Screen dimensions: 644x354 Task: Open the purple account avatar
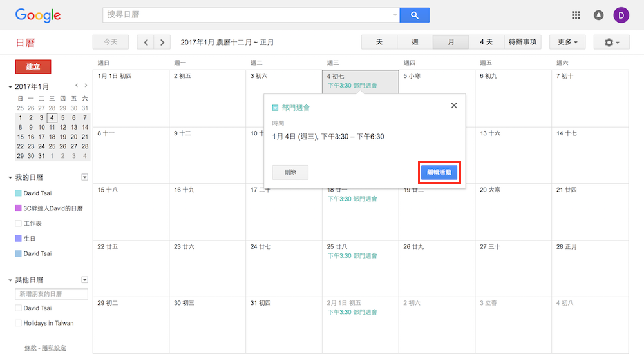pos(621,15)
